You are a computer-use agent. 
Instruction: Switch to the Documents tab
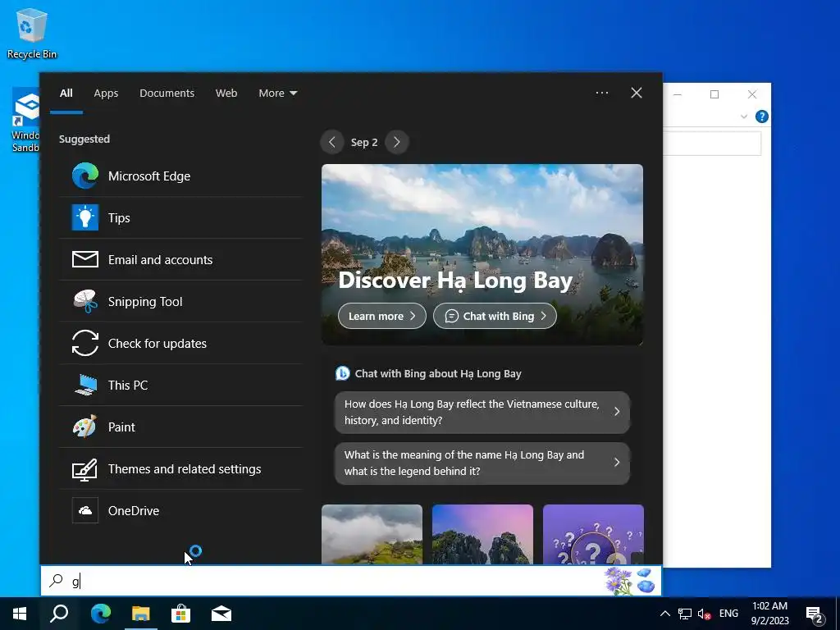(167, 93)
